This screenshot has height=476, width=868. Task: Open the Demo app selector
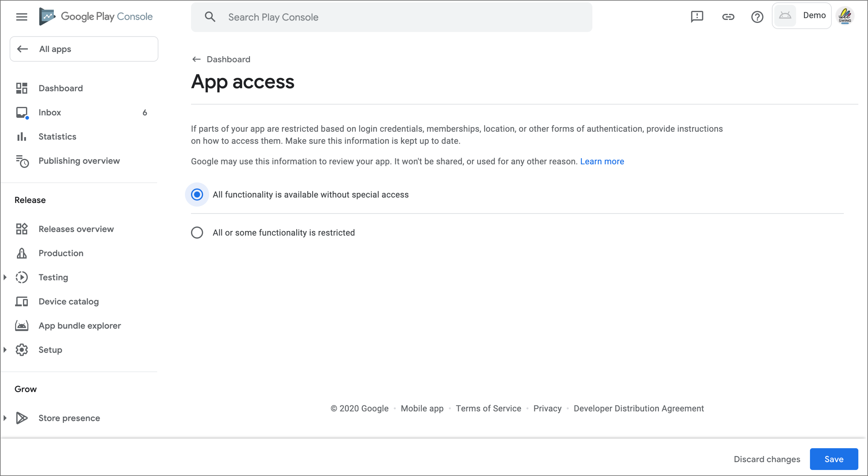click(801, 16)
